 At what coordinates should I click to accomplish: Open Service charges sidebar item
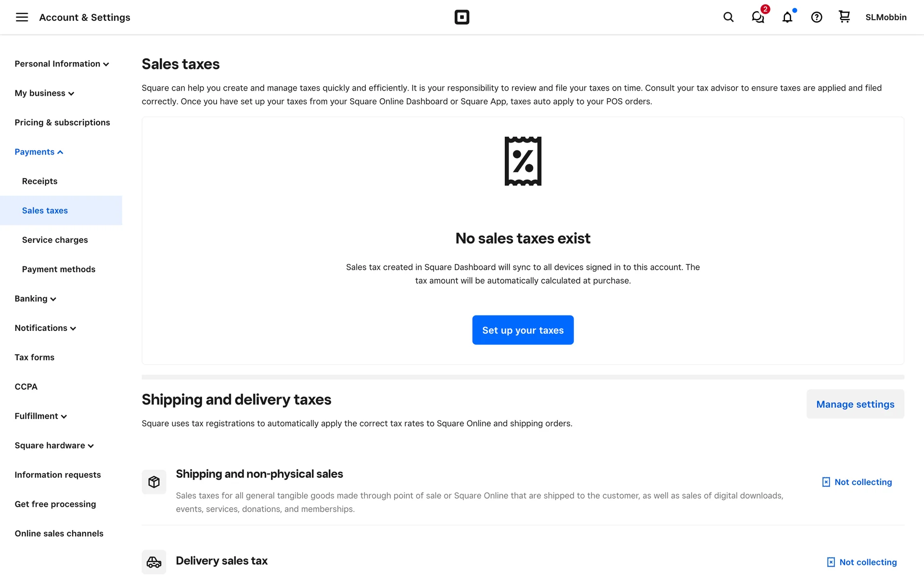coord(55,240)
